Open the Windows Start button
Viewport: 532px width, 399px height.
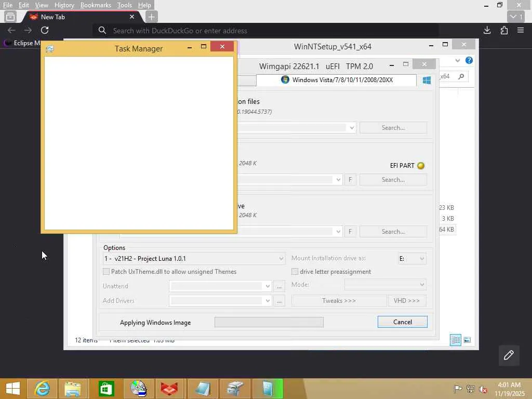[13, 389]
